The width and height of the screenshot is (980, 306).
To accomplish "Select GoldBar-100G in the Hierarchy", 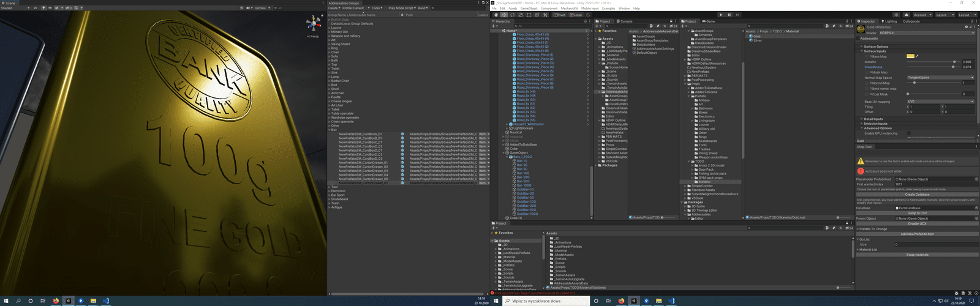I will point(526,214).
